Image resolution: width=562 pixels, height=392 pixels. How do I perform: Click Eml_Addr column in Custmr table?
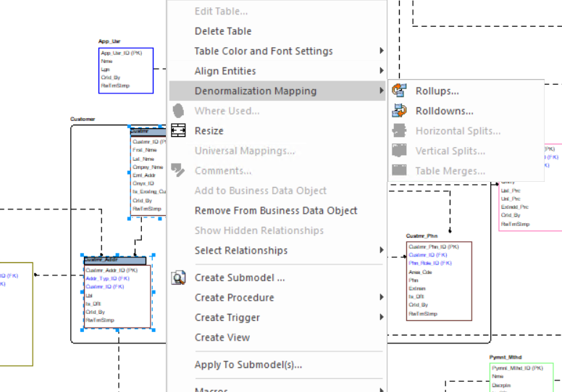click(143, 175)
